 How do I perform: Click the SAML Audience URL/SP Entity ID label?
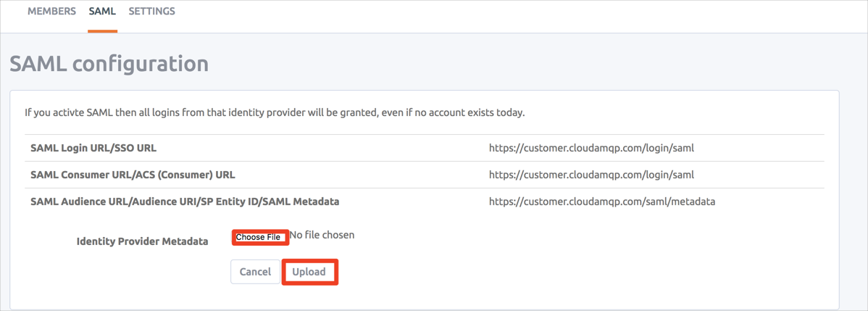click(185, 202)
